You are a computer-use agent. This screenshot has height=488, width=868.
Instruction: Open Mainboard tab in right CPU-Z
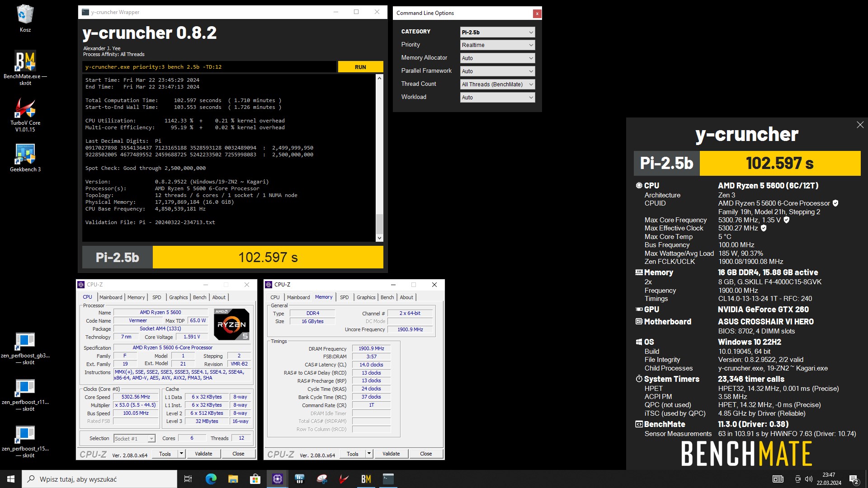298,297
